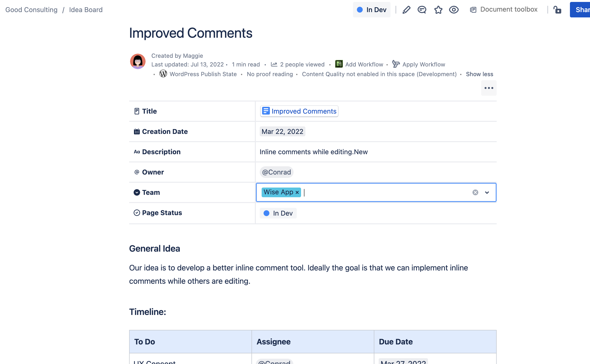Edit the page using the pencil icon
The height and width of the screenshot is (364, 590).
click(406, 10)
